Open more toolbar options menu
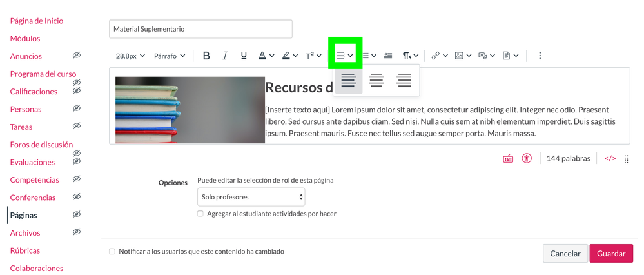This screenshot has height=275, width=644. [540, 56]
